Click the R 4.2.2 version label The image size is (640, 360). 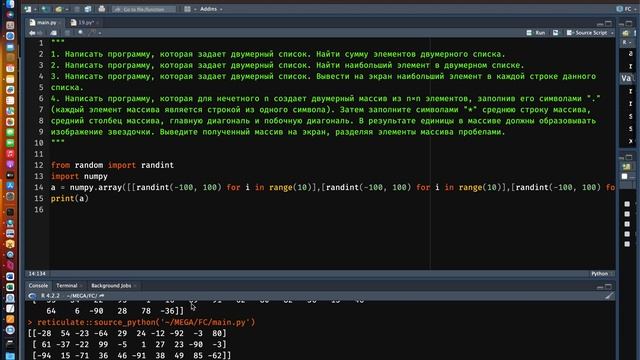[50, 296]
